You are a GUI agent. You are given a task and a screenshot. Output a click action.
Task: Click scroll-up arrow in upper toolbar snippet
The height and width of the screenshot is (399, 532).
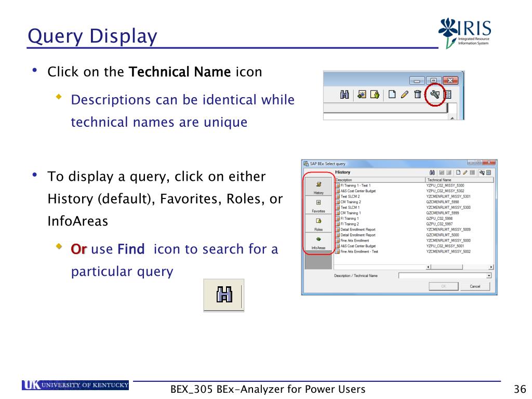[x=453, y=118]
